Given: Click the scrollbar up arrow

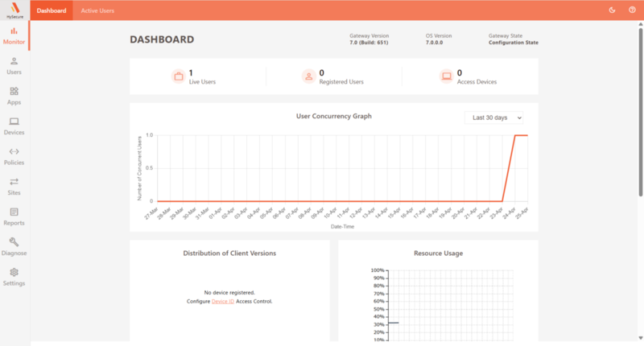Looking at the screenshot, I should (640, 24).
